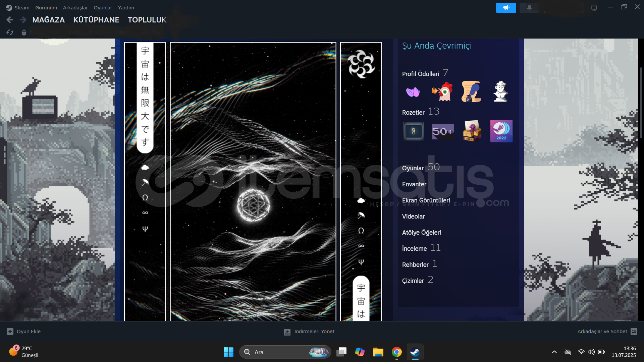Open Arkadaşlar ve Sohbet

tap(607, 331)
